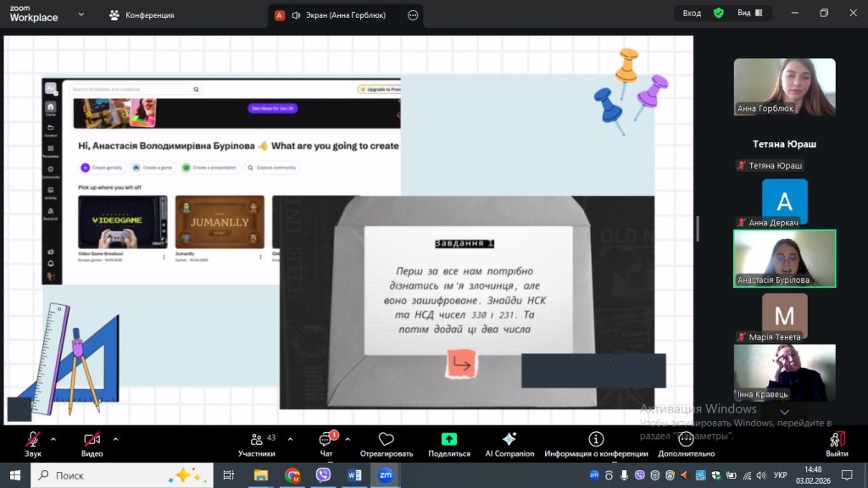Expand the participants options chevron
This screenshot has height=488, width=868.
click(290, 439)
